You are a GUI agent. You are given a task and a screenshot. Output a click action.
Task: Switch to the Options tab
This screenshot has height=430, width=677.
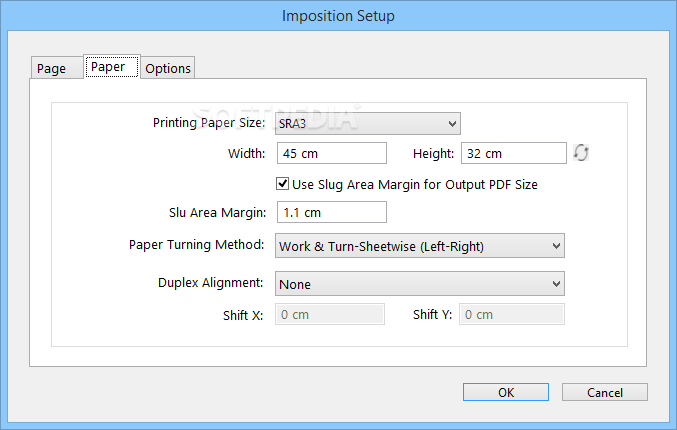pyautogui.click(x=168, y=68)
